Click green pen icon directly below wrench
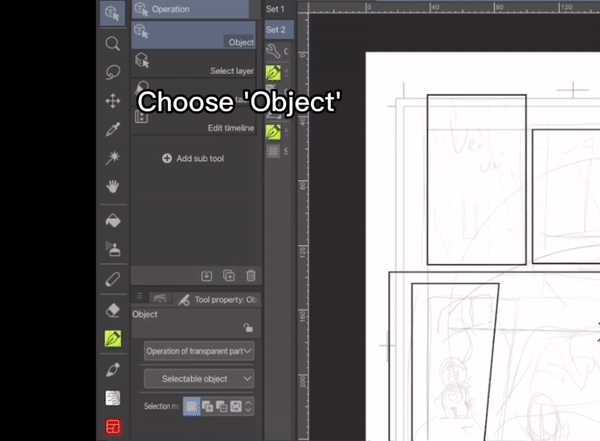The width and height of the screenshot is (600, 441). (x=274, y=73)
